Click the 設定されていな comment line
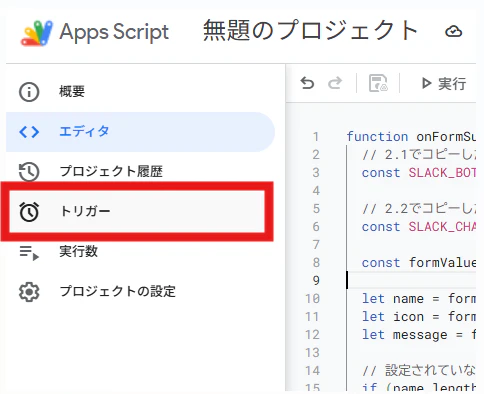 (419, 370)
